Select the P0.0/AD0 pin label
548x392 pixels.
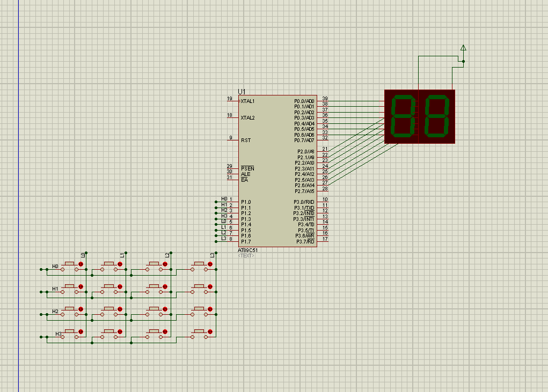point(304,101)
